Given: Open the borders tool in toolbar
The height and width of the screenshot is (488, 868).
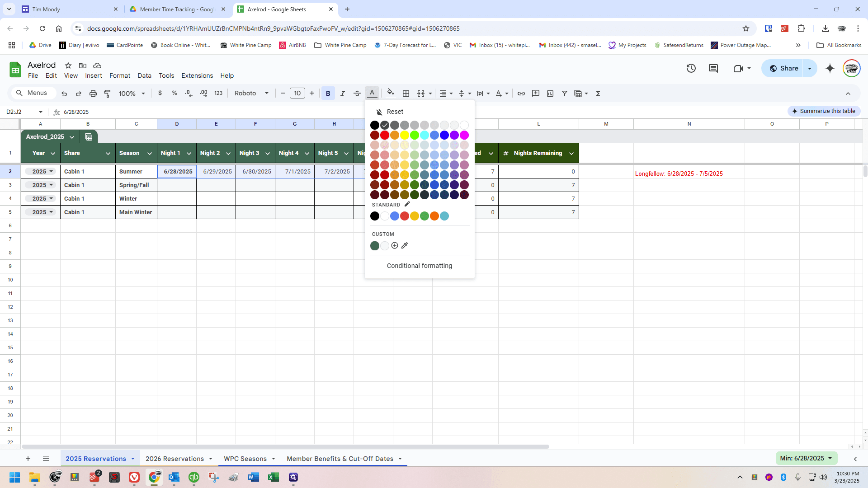Looking at the screenshot, I should click(x=406, y=93).
